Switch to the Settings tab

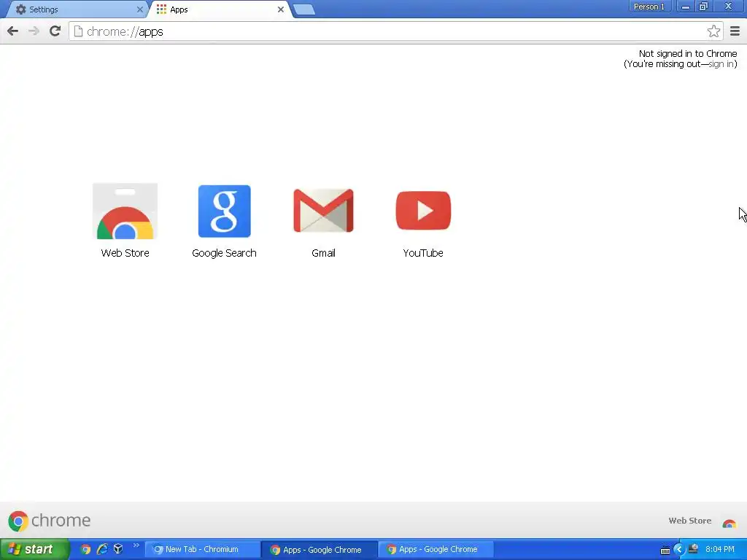pyautogui.click(x=76, y=9)
